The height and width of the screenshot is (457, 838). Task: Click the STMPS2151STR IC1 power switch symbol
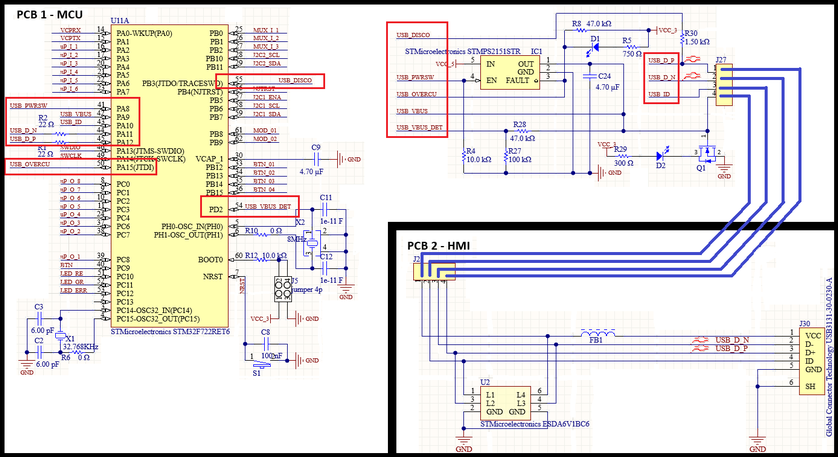[x=510, y=72]
